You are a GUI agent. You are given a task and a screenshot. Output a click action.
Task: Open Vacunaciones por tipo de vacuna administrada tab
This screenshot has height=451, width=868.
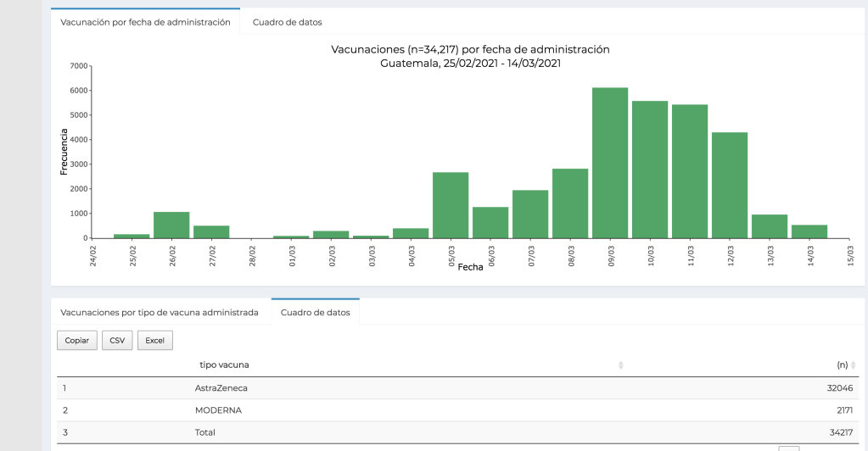tap(160, 312)
